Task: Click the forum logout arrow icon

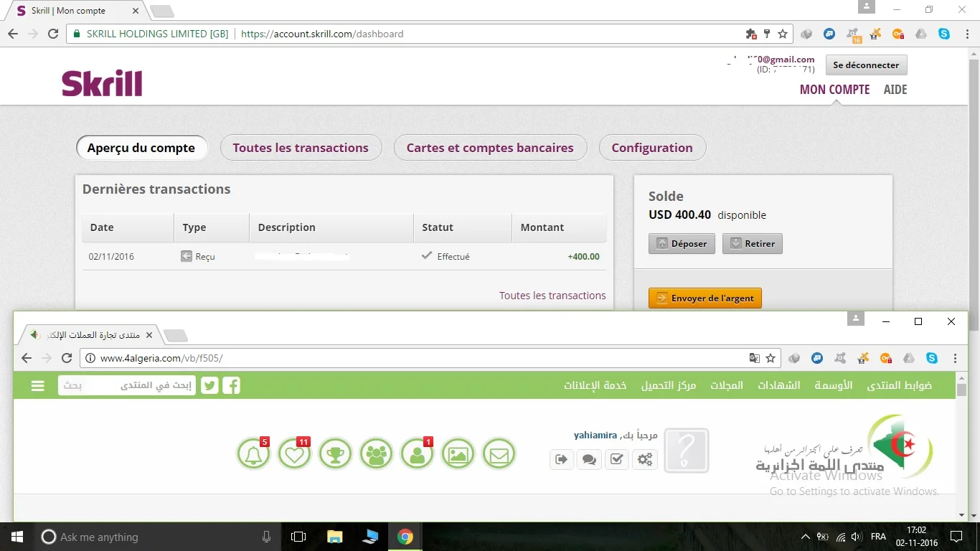Action: coord(562,459)
